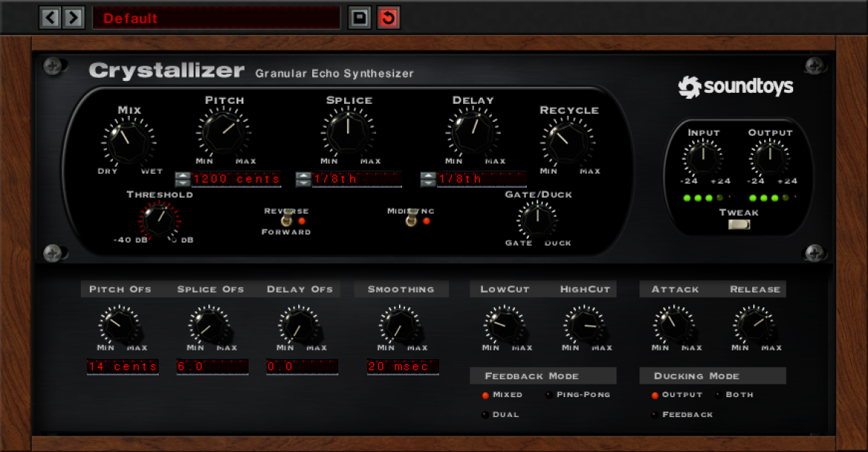Click the Splice 1/8th stepper arrows
868x452 pixels.
click(x=303, y=179)
